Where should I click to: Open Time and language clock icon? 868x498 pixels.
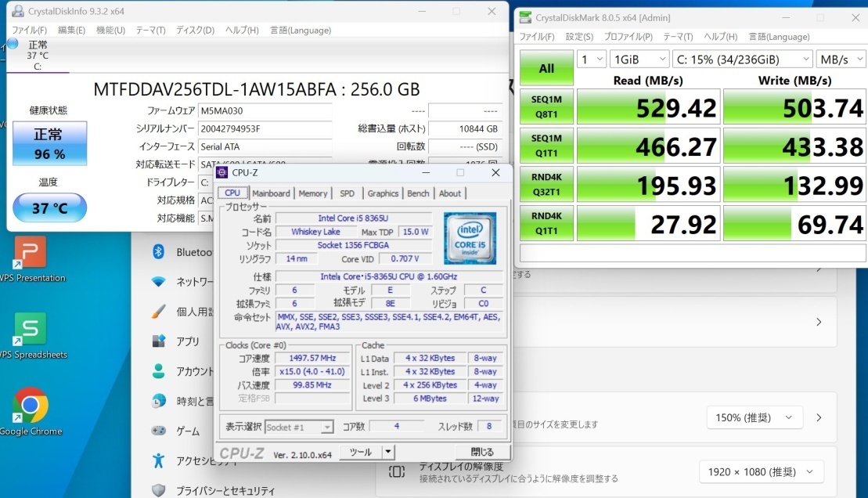[158, 400]
